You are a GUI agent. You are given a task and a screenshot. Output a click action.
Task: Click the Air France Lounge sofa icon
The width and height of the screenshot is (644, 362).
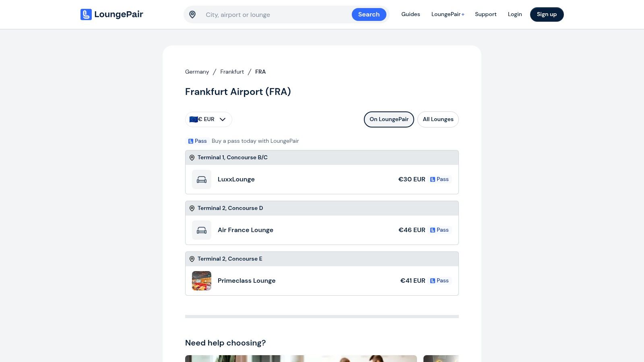[x=202, y=230]
